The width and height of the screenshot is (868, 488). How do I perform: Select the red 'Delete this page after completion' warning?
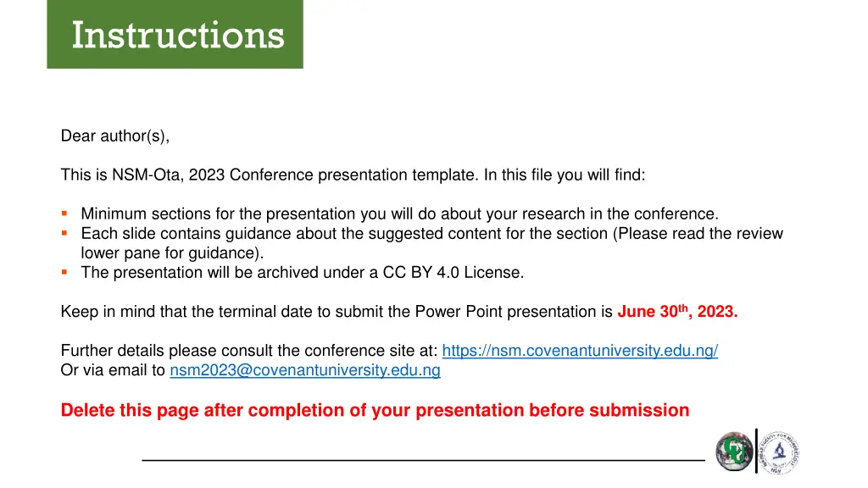coord(375,411)
